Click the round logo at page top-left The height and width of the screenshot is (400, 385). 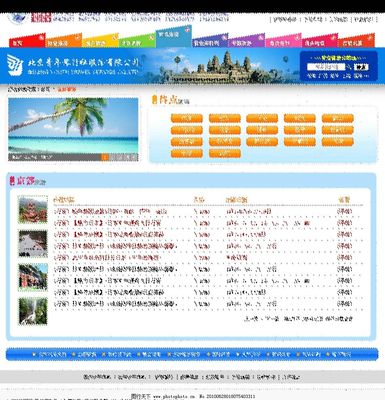(x=17, y=18)
